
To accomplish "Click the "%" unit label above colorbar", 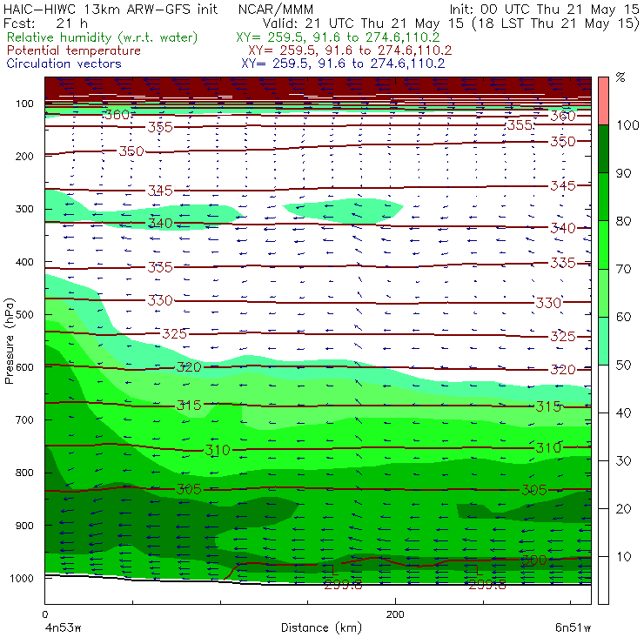I will (621, 77).
